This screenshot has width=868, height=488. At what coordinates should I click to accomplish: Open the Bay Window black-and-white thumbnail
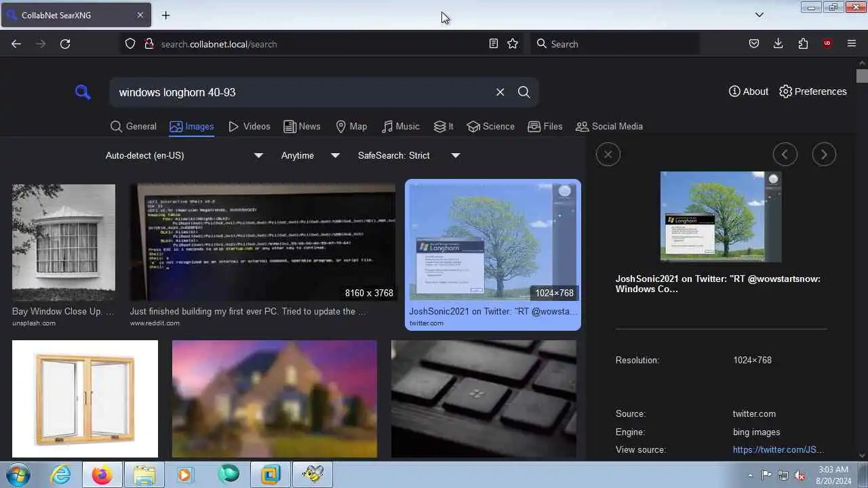(64, 243)
